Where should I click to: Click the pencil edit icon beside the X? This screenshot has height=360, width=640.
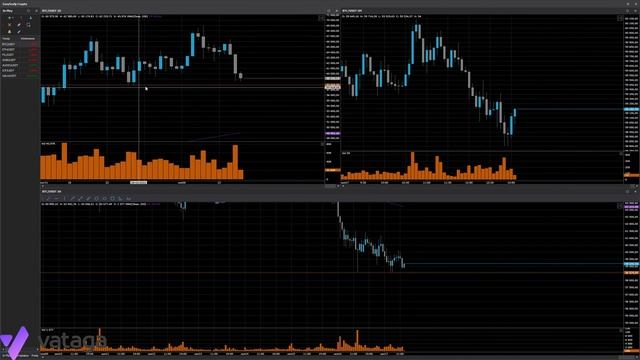pos(19,25)
